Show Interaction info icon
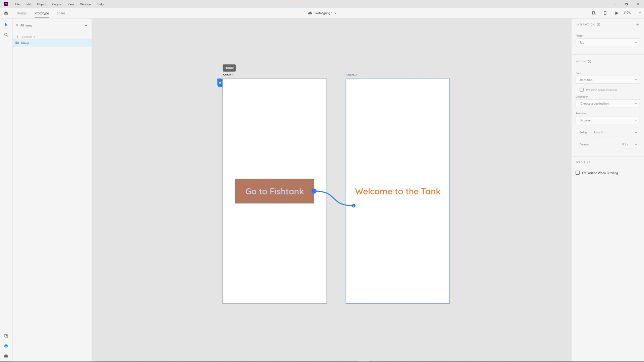This screenshot has height=362, width=644. 598,24
